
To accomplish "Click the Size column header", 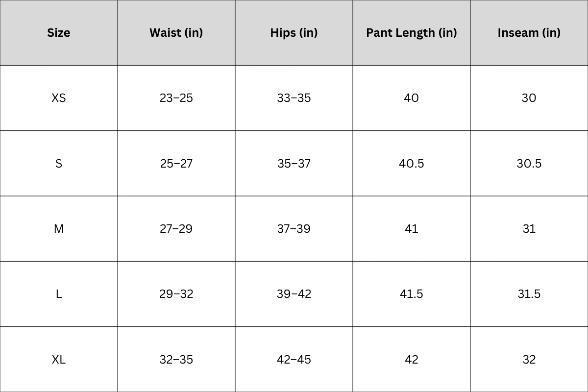I will (59, 33).
